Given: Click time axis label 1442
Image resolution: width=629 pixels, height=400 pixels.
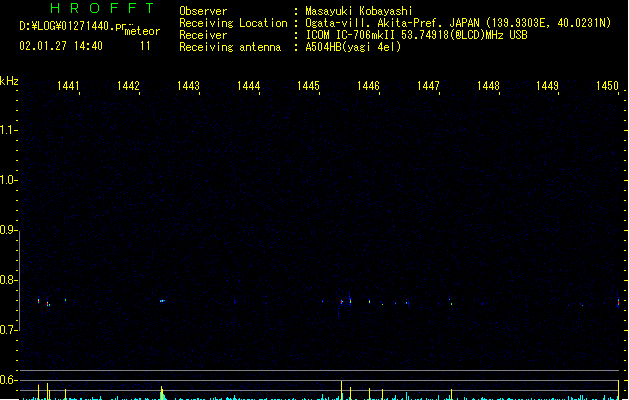Looking at the screenshot, I should click(x=128, y=86).
